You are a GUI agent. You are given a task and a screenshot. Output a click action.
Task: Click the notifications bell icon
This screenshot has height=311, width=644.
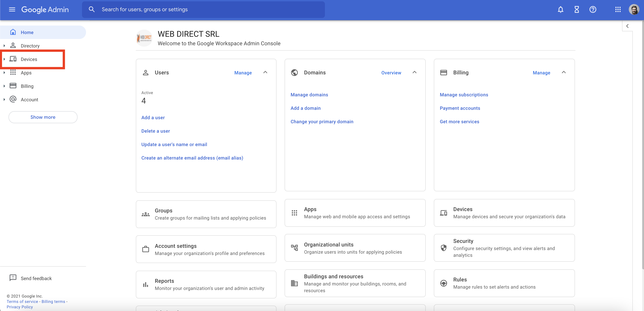pyautogui.click(x=560, y=9)
